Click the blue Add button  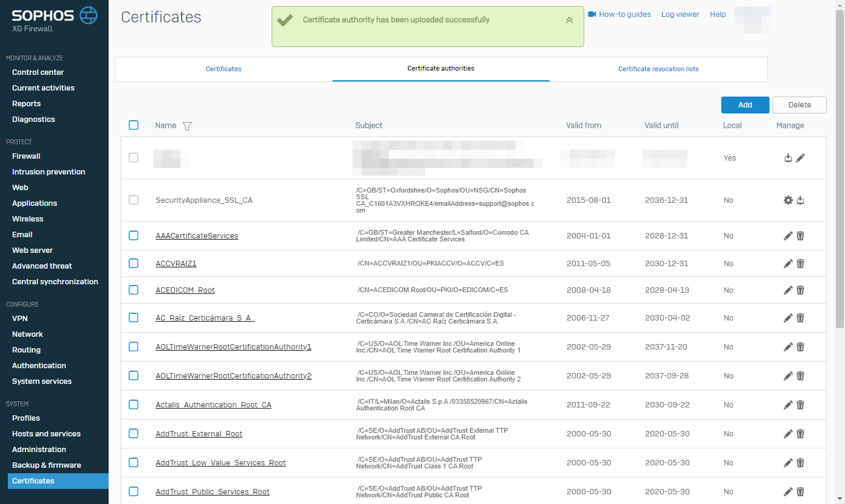tap(745, 105)
